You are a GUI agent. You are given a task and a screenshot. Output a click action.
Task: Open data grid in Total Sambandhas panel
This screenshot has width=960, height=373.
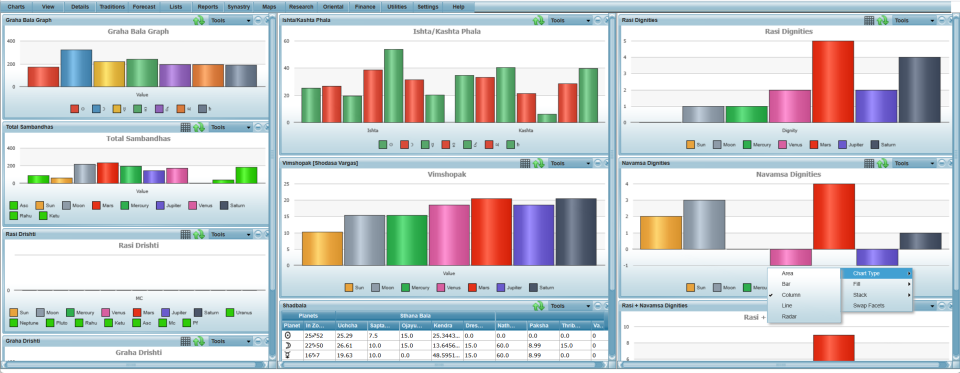(186, 127)
